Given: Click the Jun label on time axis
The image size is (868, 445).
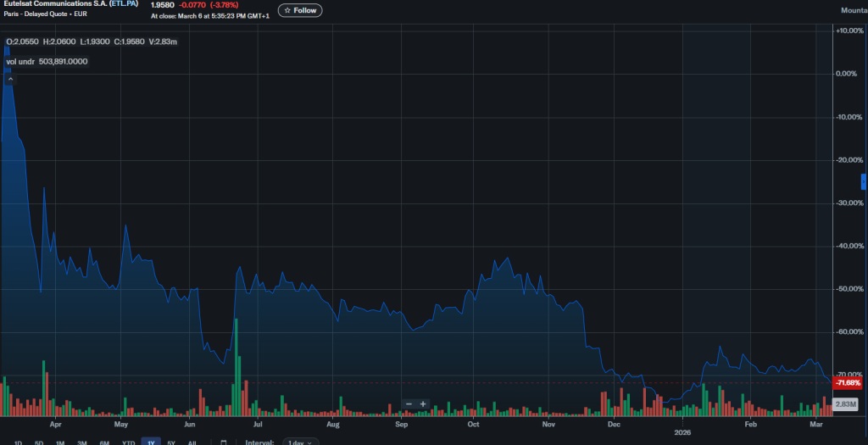Looking at the screenshot, I should tap(189, 425).
